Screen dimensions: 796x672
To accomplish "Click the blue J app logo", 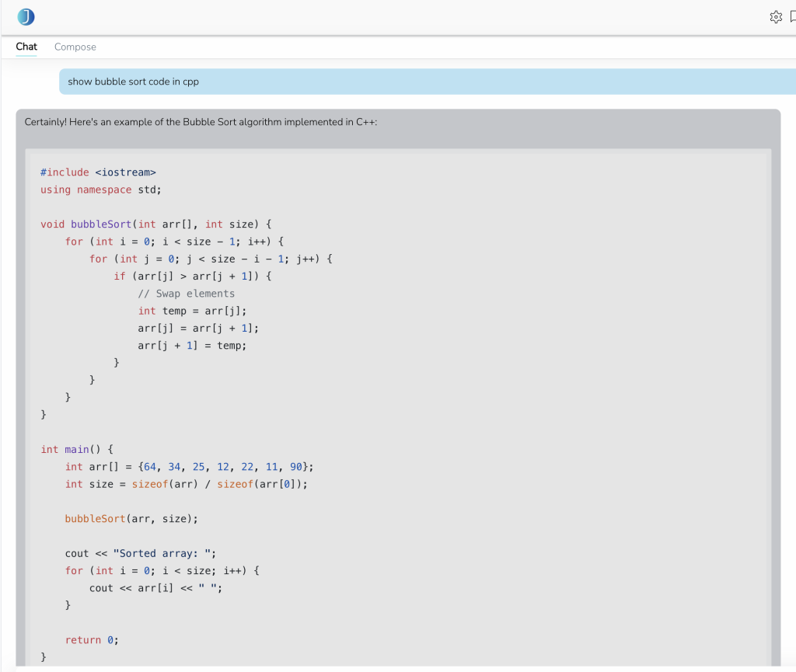I will pyautogui.click(x=26, y=17).
